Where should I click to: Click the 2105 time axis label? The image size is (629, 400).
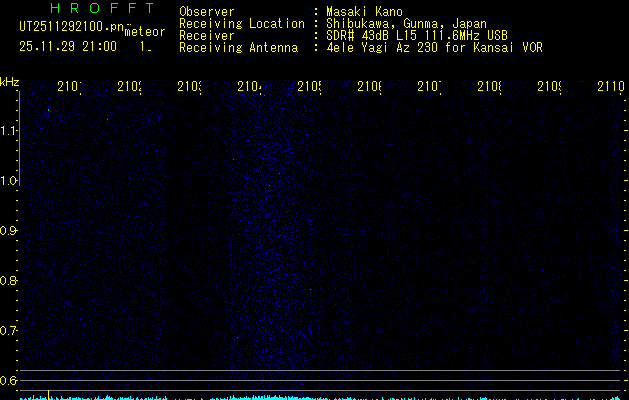(309, 86)
